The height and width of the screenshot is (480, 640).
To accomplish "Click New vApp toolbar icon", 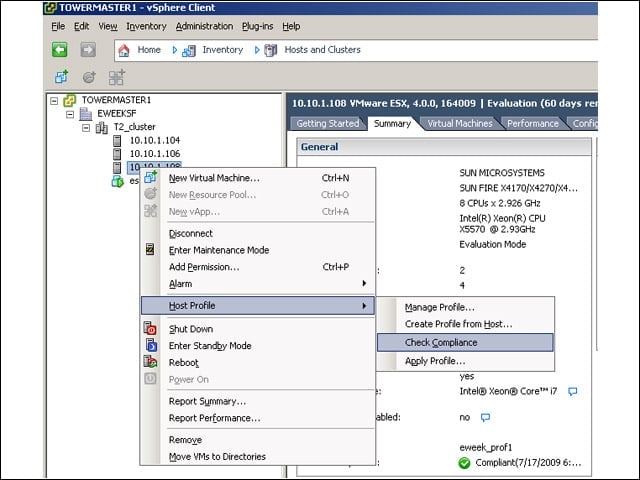I will pos(116,77).
